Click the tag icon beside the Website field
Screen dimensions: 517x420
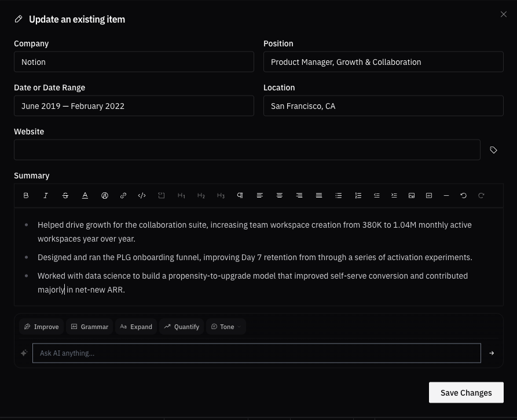(493, 149)
